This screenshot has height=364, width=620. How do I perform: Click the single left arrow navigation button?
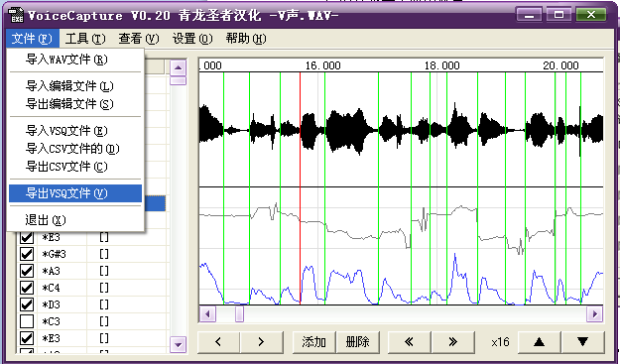point(218,342)
